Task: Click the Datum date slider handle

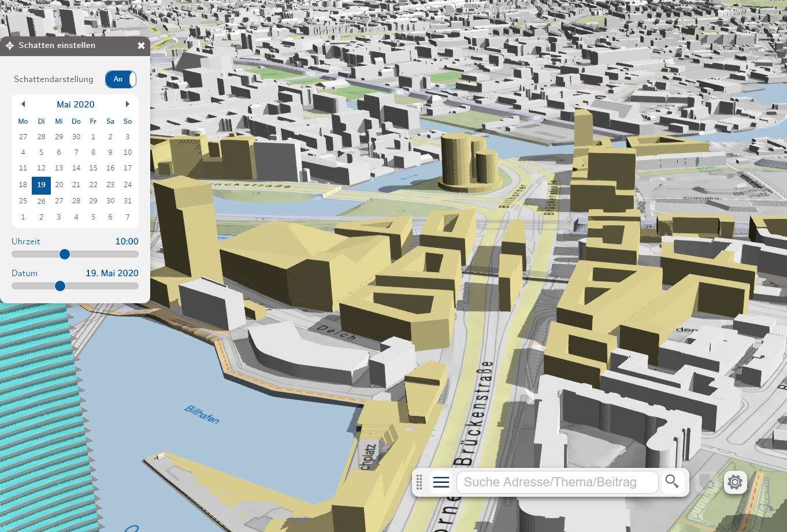Action: [60, 286]
